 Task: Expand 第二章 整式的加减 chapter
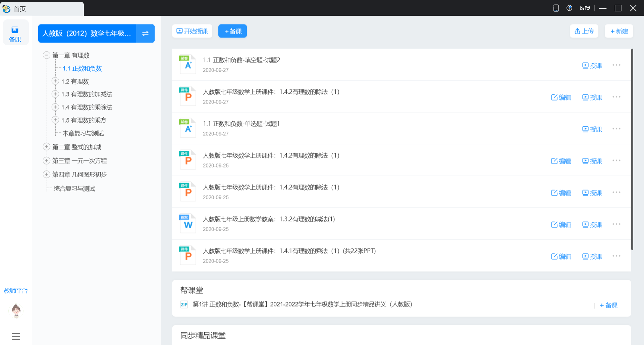(x=47, y=147)
